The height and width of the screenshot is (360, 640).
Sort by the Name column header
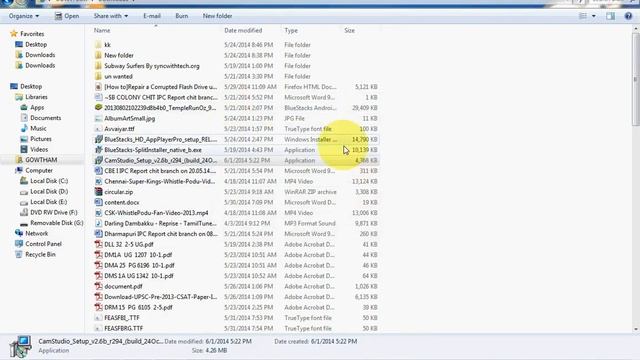pyautogui.click(x=102, y=30)
